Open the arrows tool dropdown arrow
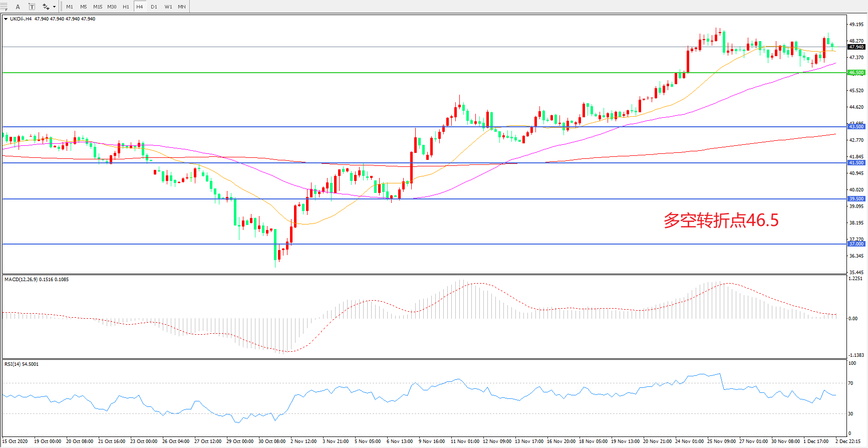868x448 pixels. (54, 7)
